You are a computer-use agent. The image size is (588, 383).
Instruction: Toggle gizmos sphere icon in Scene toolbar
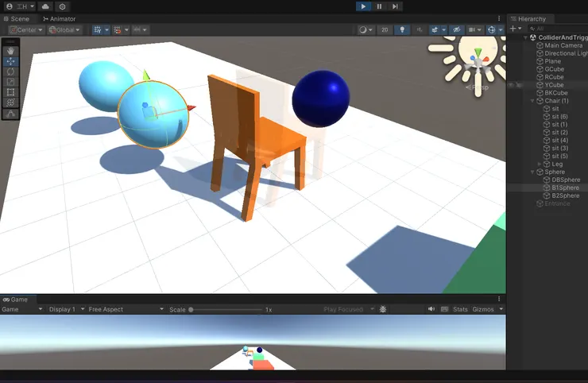491,29
